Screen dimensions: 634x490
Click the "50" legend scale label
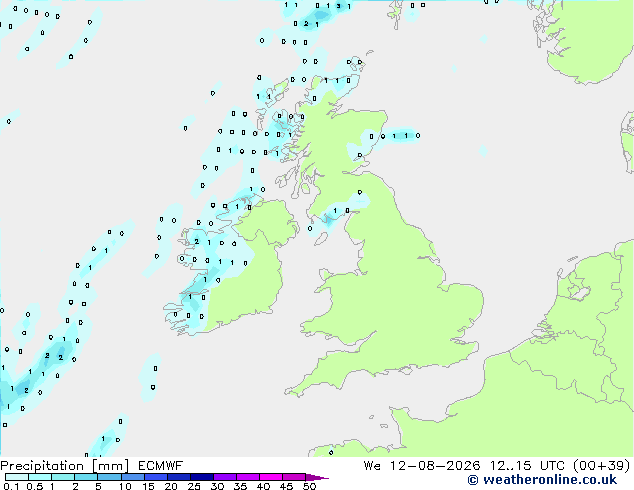tap(309, 486)
